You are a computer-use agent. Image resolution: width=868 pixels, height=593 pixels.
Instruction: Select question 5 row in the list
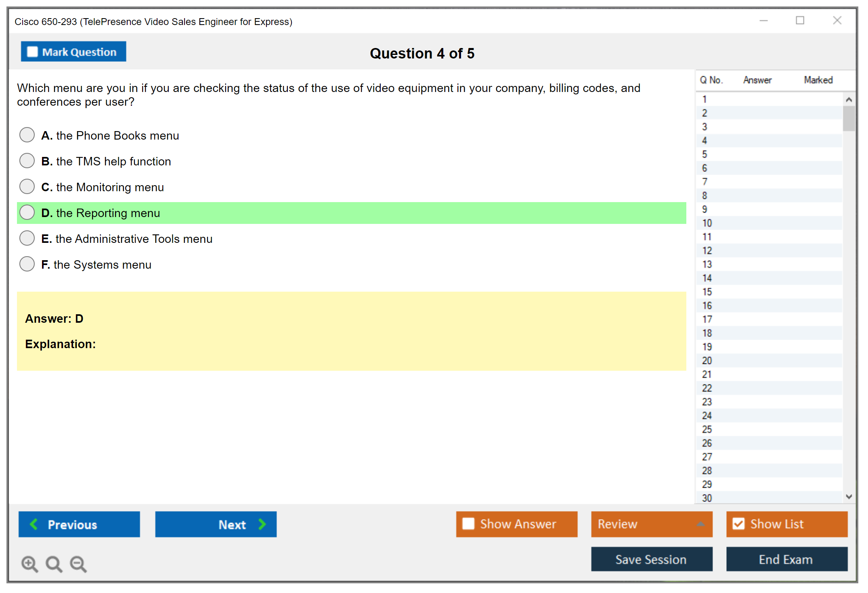coord(704,154)
